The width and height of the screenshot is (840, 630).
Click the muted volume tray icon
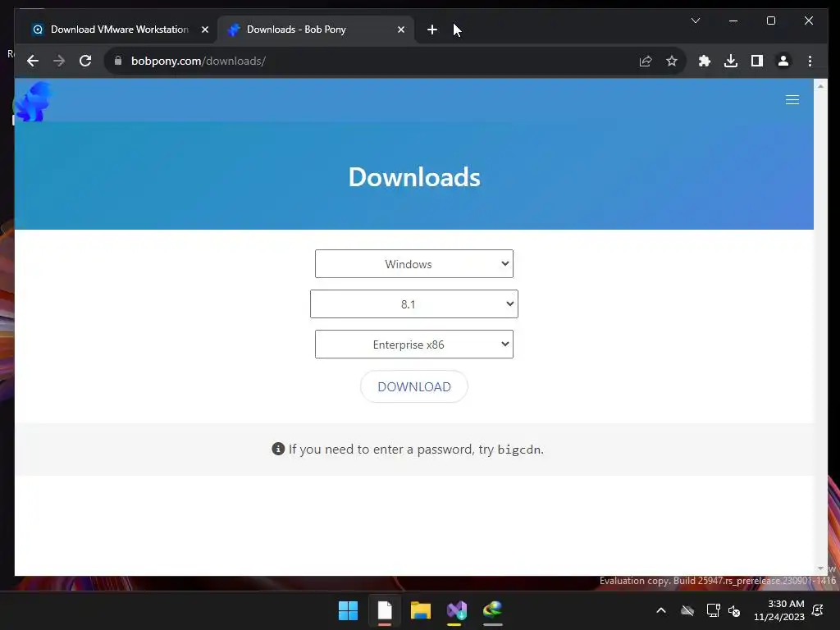(x=734, y=610)
